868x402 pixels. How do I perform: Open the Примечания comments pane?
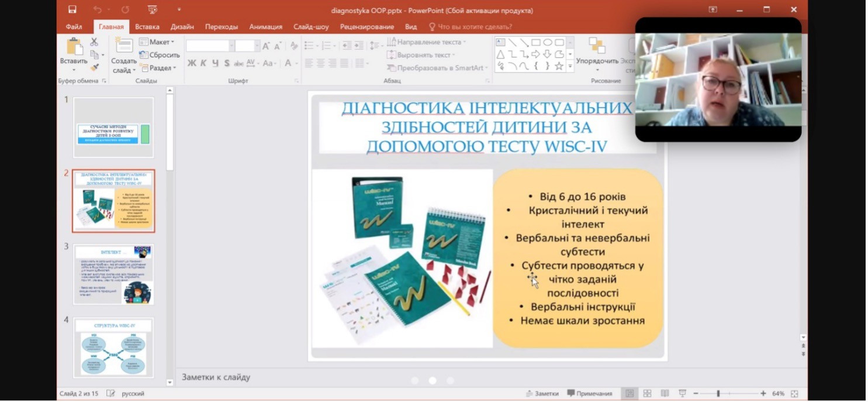point(590,394)
